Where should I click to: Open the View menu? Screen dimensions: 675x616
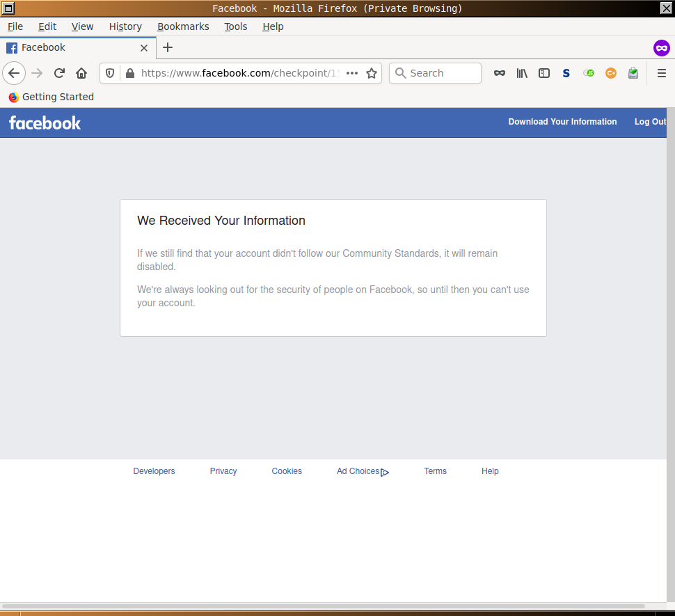pyautogui.click(x=82, y=26)
